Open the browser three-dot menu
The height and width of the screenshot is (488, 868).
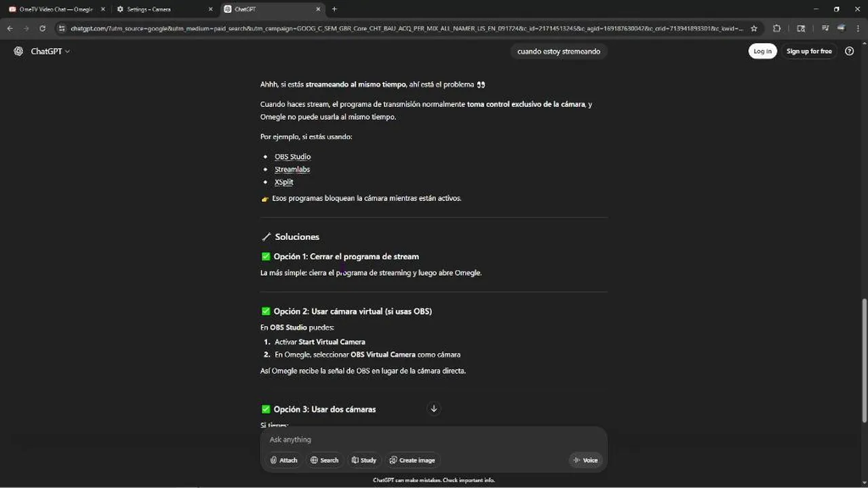pos(859,28)
